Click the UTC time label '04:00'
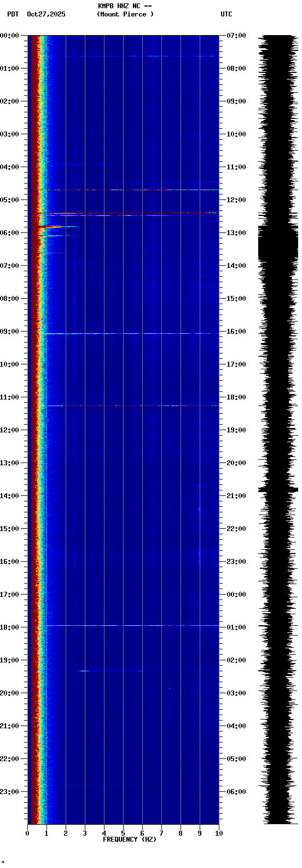The image size is (302, 868). click(236, 726)
